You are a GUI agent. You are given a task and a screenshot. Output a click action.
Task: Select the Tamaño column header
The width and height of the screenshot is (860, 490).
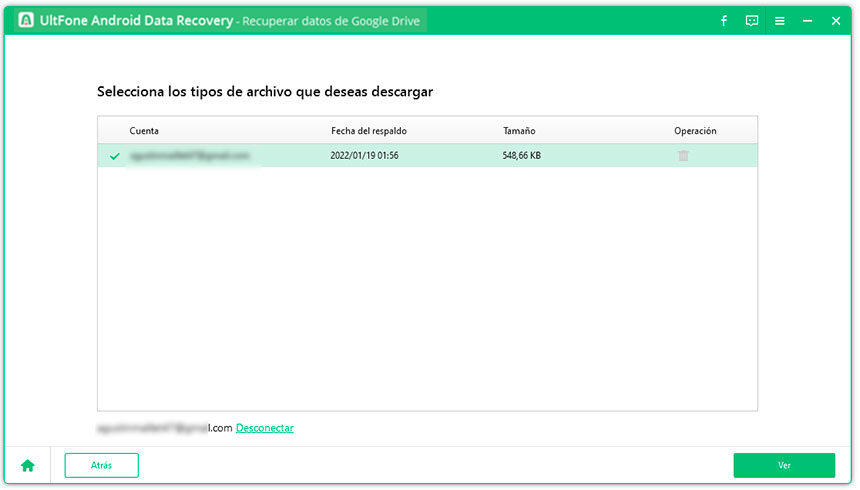tap(519, 131)
